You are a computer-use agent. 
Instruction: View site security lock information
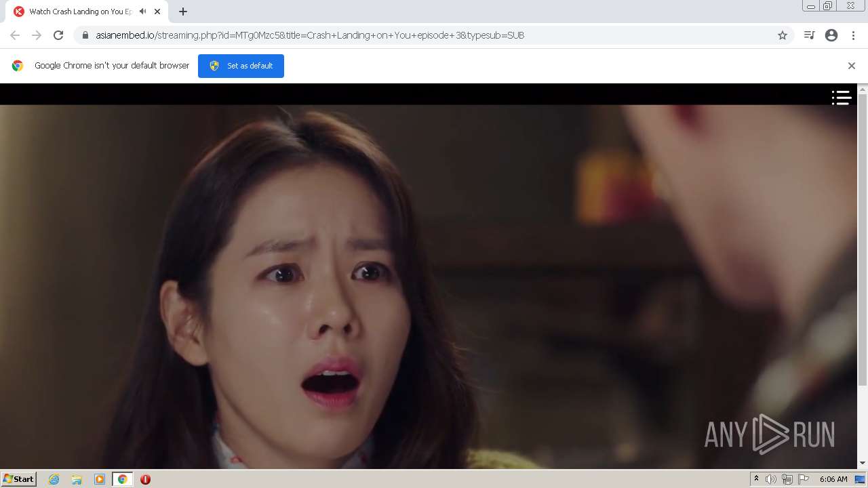(85, 35)
